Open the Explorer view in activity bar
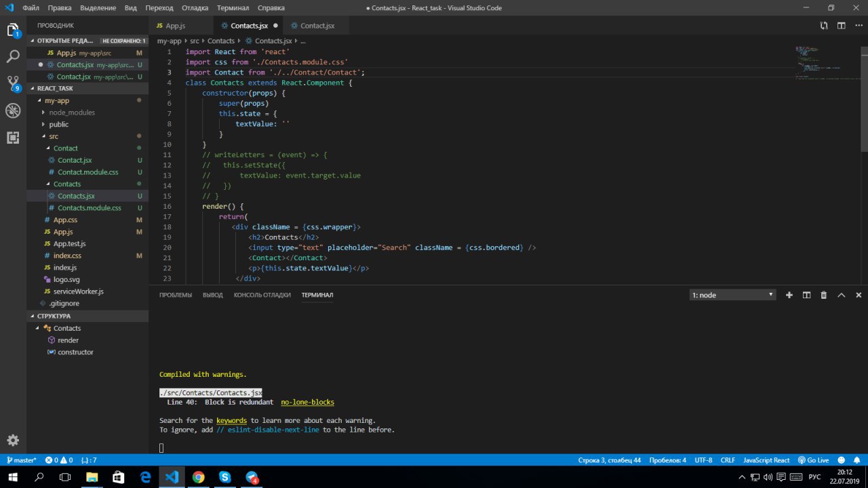 click(13, 30)
